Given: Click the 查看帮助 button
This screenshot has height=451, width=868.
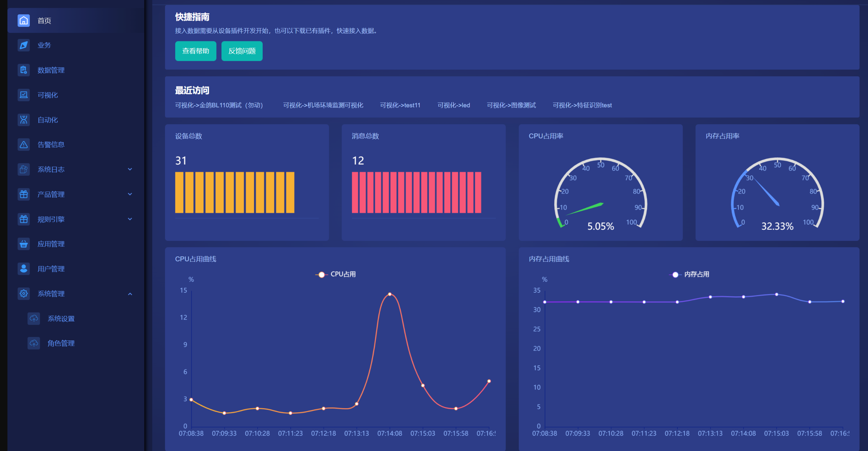Looking at the screenshot, I should pyautogui.click(x=195, y=51).
